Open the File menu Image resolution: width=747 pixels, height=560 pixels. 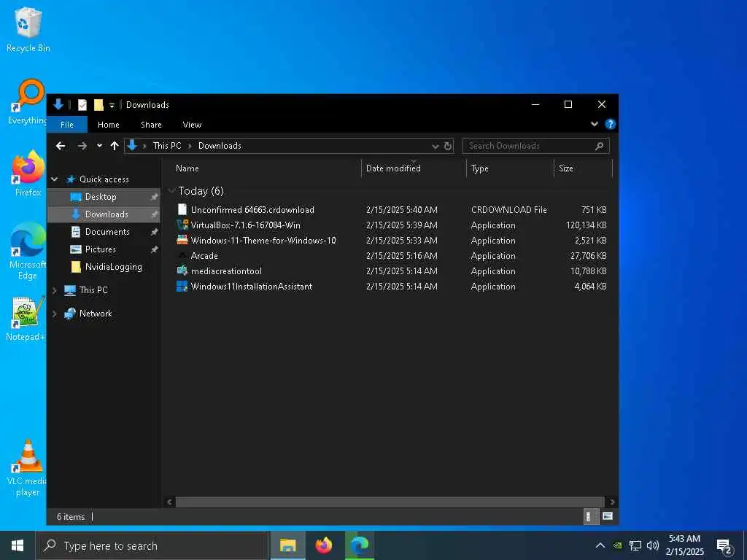tap(67, 124)
